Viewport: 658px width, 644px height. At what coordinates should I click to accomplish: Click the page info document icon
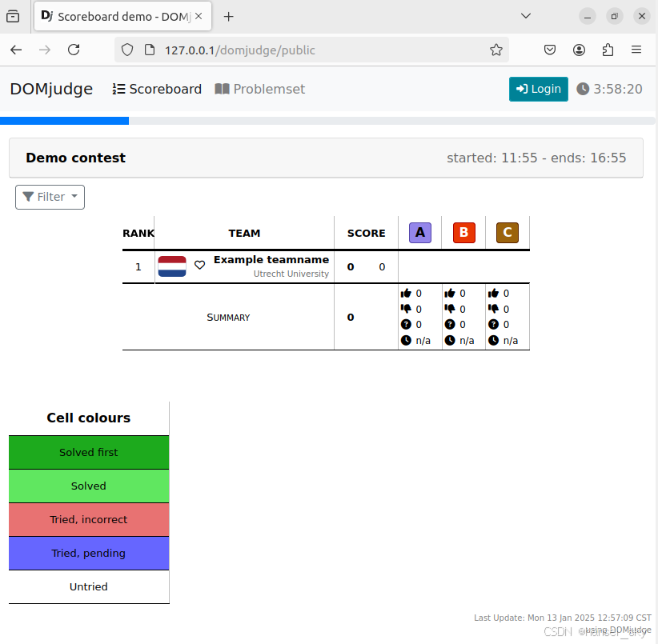[150, 50]
